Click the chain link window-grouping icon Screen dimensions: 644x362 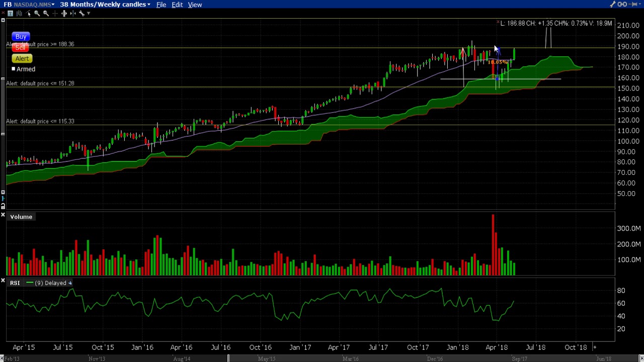coord(622,5)
